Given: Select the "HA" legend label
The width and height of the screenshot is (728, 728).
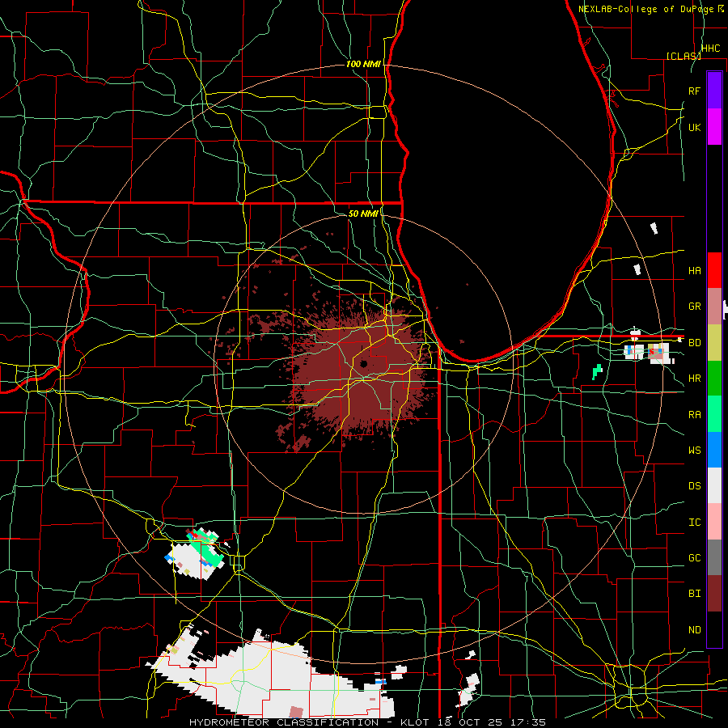Looking at the screenshot, I should [695, 270].
